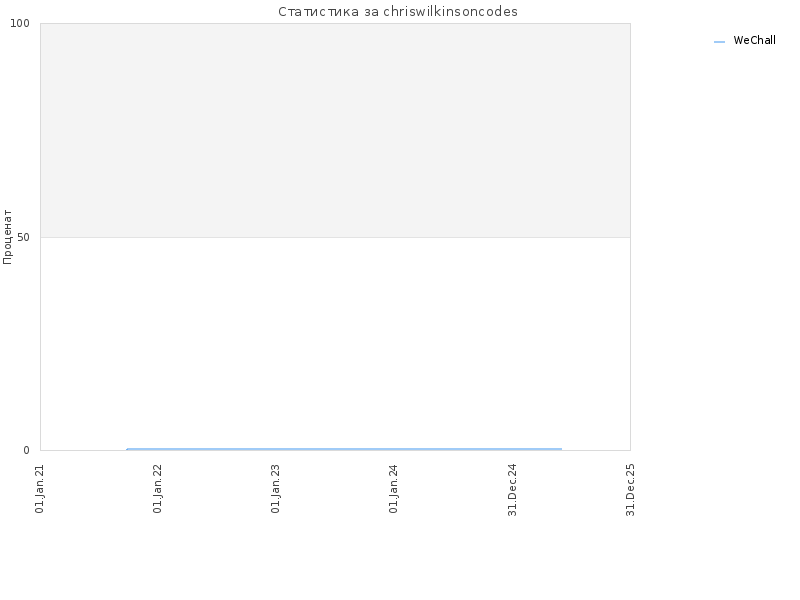Click the chart's right border line

coord(631,237)
